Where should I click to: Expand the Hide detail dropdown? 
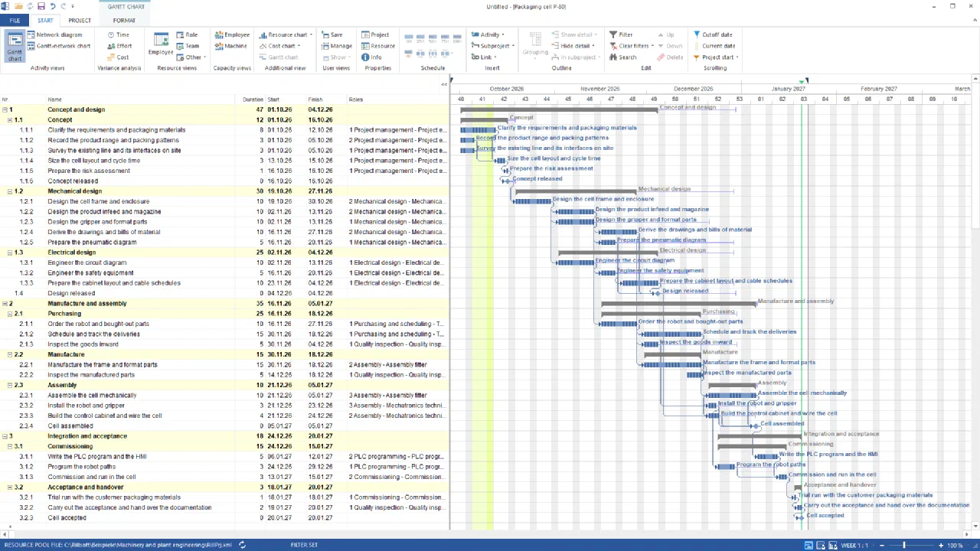[x=573, y=46]
